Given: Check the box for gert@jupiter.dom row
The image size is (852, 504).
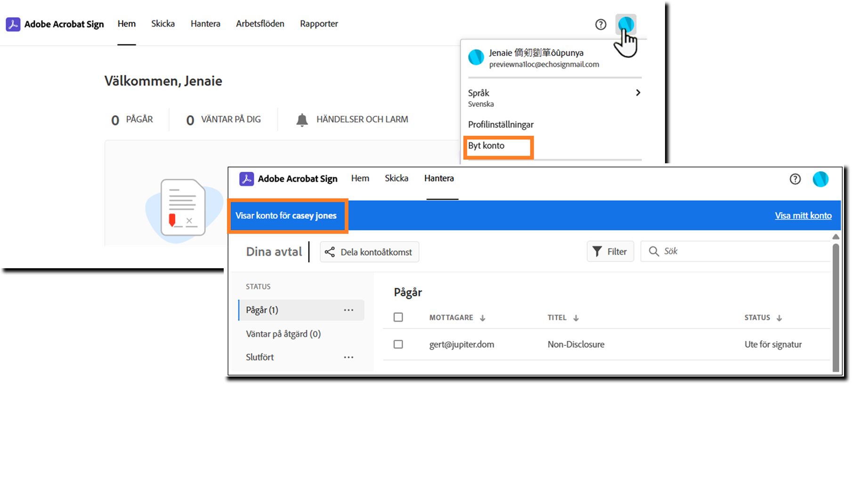Looking at the screenshot, I should 398,344.
